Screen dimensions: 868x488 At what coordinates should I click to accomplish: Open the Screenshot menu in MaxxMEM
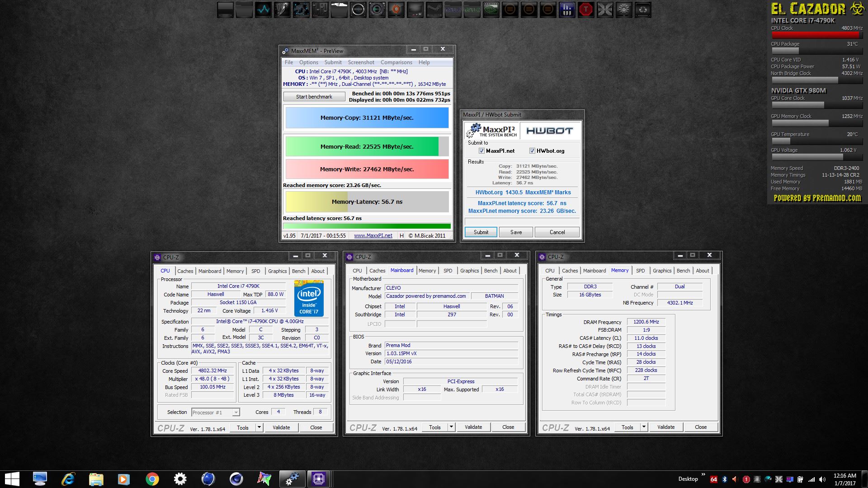point(361,62)
